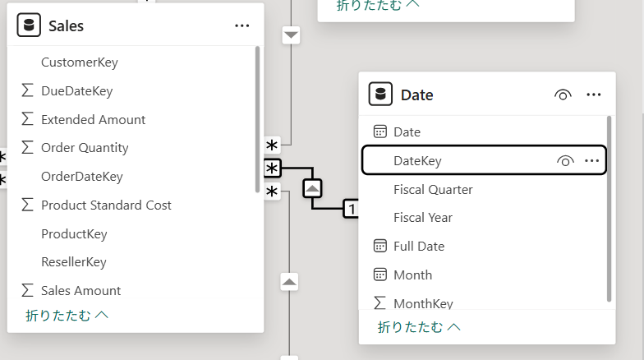
Task: Select the OrderDateKey field in Sales
Action: (x=82, y=176)
